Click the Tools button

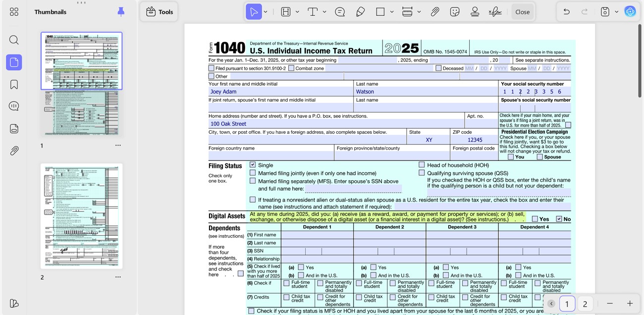159,12
